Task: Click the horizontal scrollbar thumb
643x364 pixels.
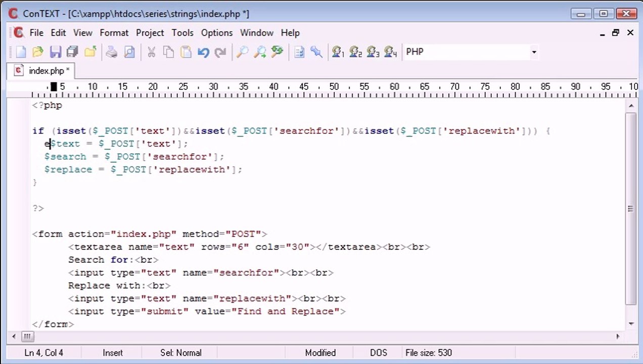Action: [x=27, y=336]
